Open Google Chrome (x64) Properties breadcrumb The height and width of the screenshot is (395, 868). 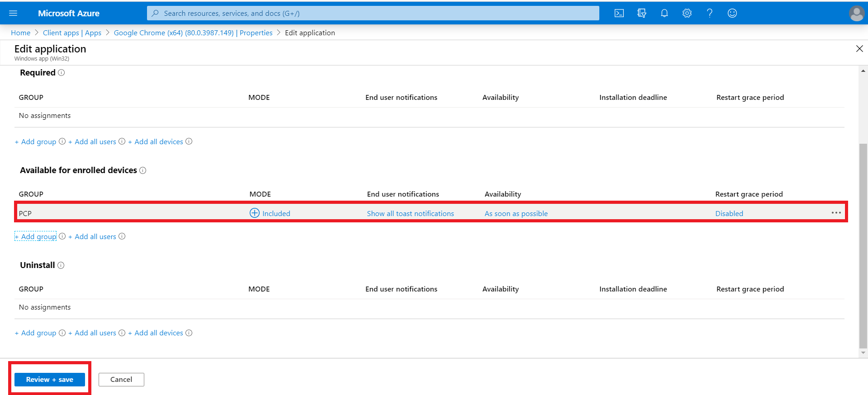193,33
